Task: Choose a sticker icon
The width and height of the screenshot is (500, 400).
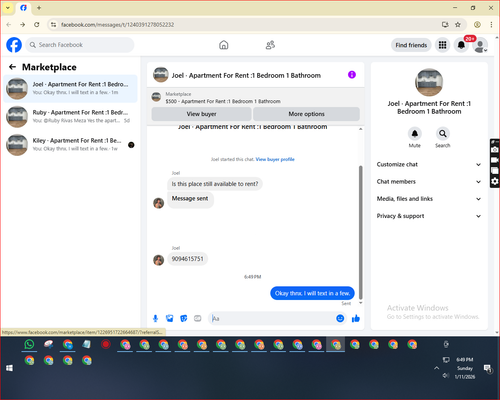Action: [x=184, y=318]
